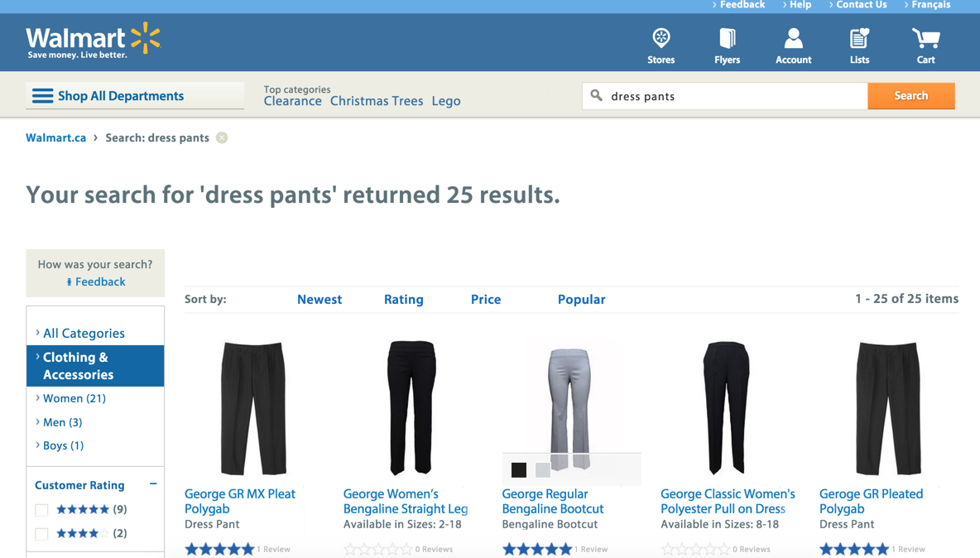Select Clothing & Accessories category
980x558 pixels.
[95, 366]
